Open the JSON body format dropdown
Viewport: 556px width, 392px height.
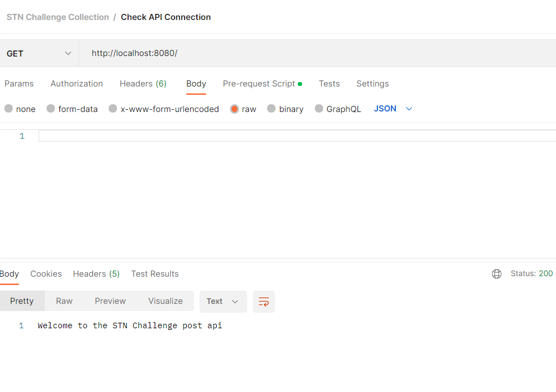pyautogui.click(x=393, y=109)
